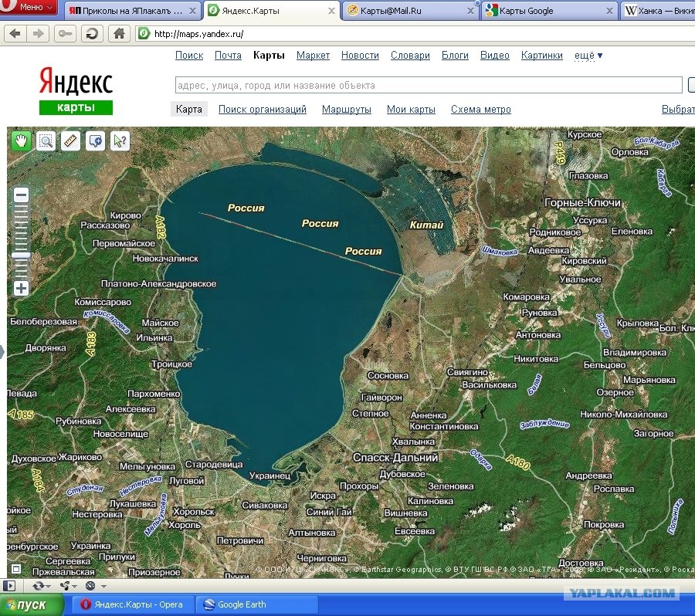Viewport: 695px width, 616px height.
Task: Select the add-placemark comment tool
Action: pos(95,141)
